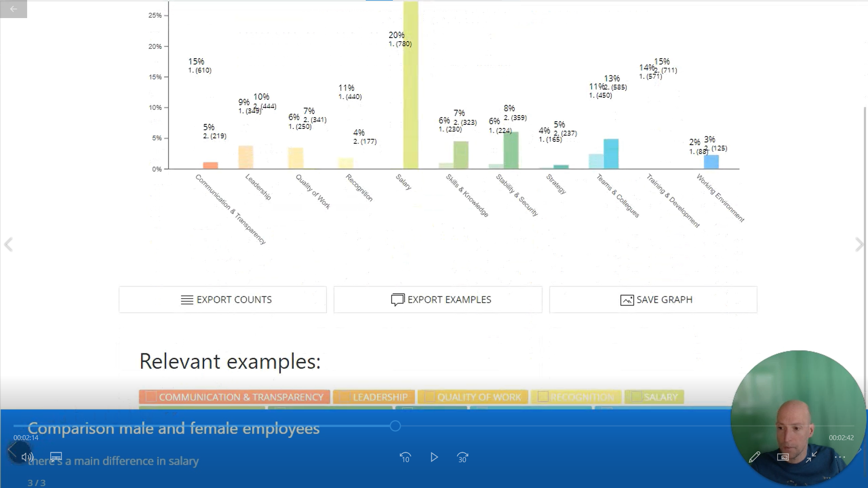Click the back arrow in the top-left corner
Screen dimensions: 868x488
pyautogui.click(x=13, y=9)
